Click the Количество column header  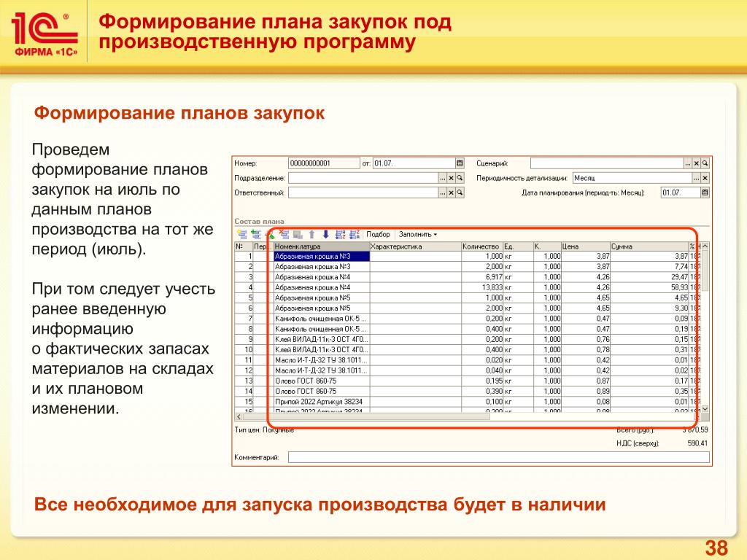pyautogui.click(x=482, y=246)
